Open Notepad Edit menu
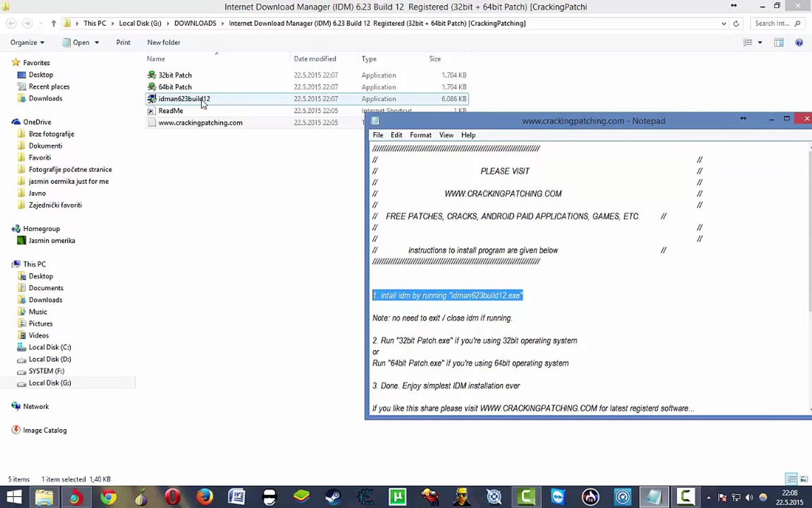The width and height of the screenshot is (812, 508). 396,135
